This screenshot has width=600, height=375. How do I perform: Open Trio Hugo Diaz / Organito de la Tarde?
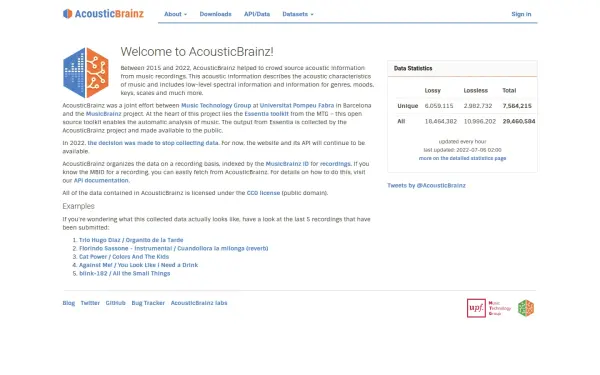tap(131, 240)
